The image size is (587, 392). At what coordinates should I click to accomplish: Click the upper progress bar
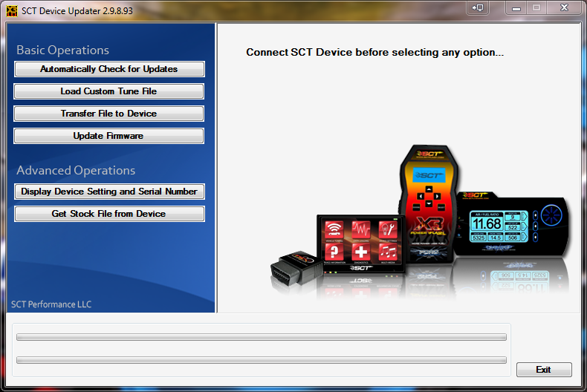click(x=262, y=337)
